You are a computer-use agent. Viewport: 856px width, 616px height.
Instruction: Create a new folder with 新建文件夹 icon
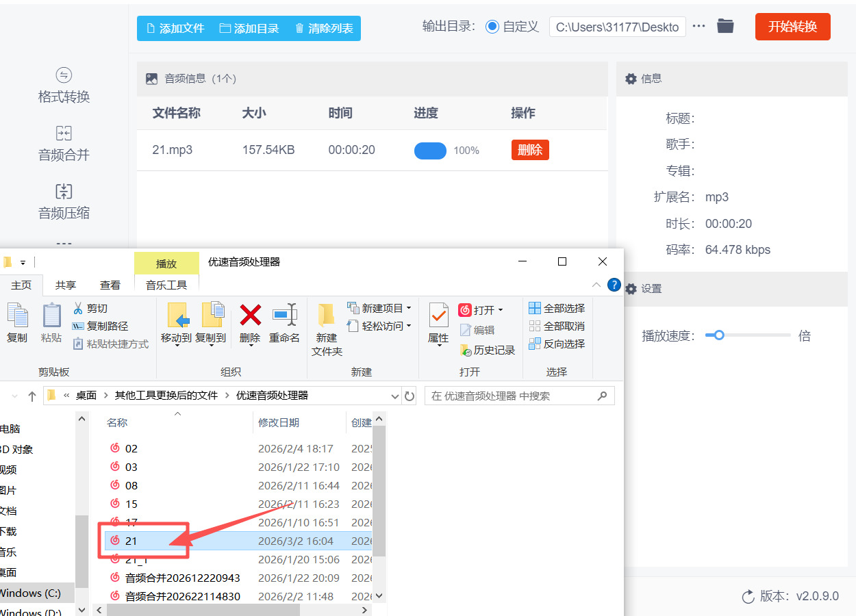pos(326,327)
